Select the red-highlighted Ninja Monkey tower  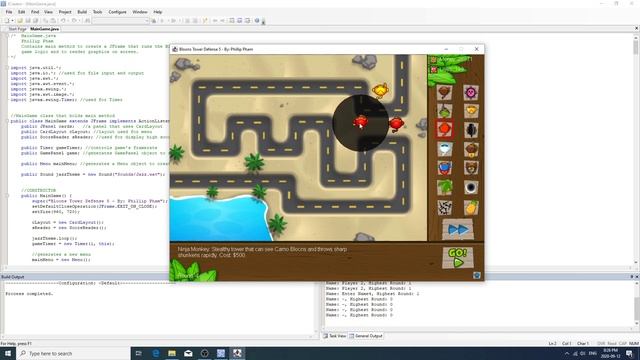click(x=444, y=129)
